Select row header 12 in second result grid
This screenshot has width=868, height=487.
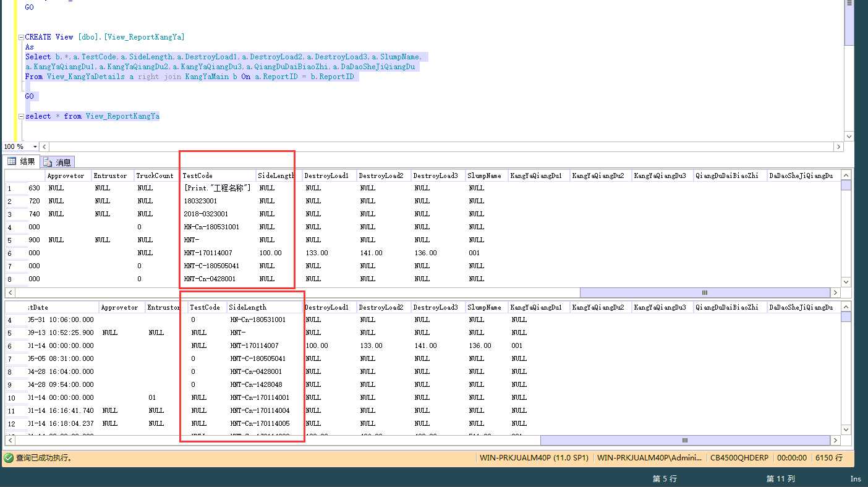coord(16,423)
